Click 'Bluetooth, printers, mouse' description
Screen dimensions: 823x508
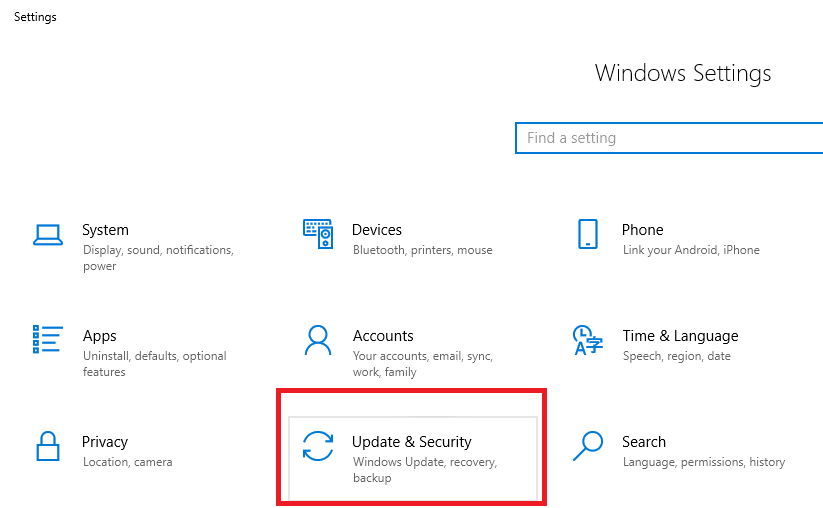(x=423, y=250)
